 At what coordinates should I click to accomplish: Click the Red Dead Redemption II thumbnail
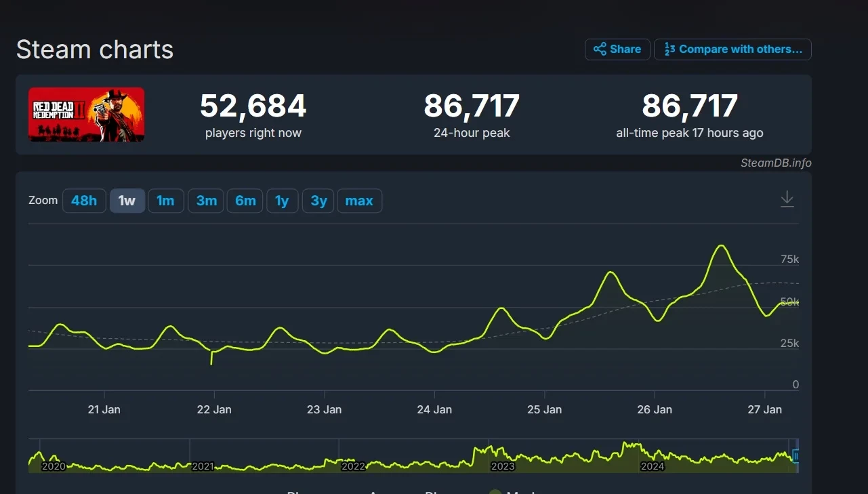[86, 115]
